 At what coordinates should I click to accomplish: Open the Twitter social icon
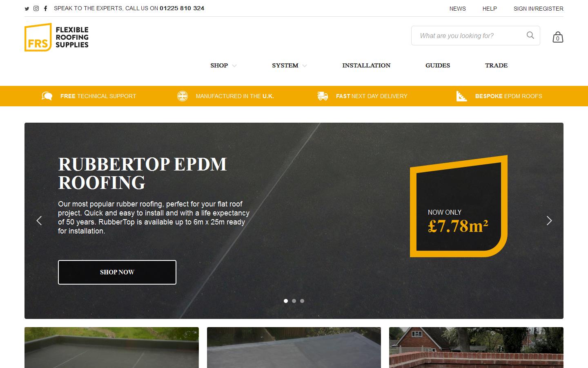pos(27,9)
